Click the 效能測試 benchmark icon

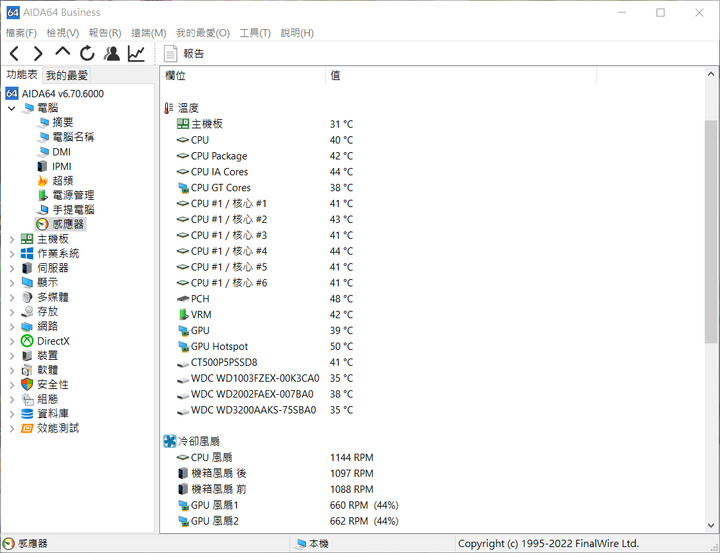click(x=27, y=429)
